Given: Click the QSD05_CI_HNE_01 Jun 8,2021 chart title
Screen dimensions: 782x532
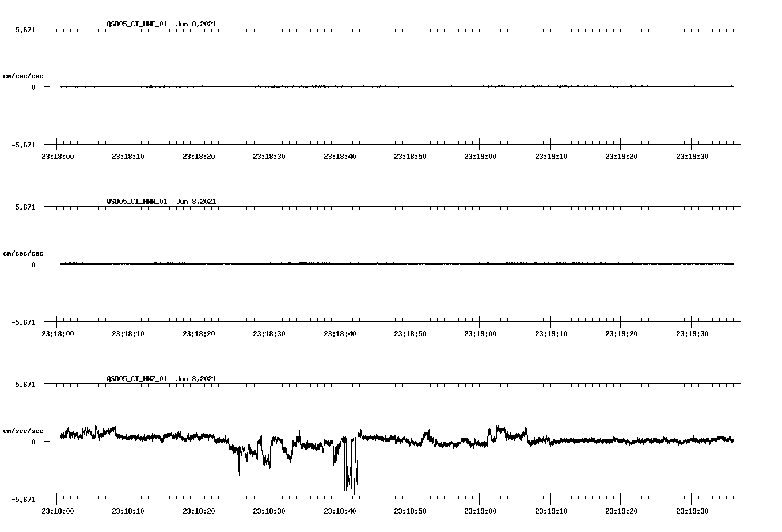Looking at the screenshot, I should click(161, 24).
